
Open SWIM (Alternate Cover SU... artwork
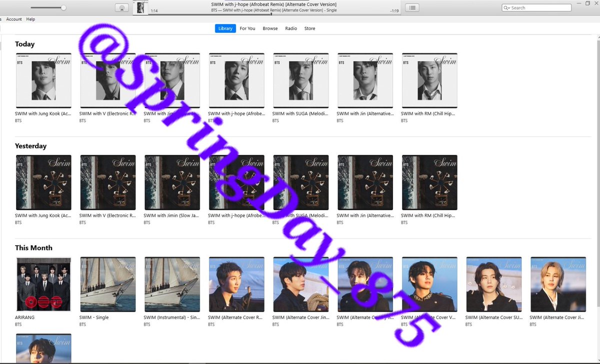tap(494, 284)
